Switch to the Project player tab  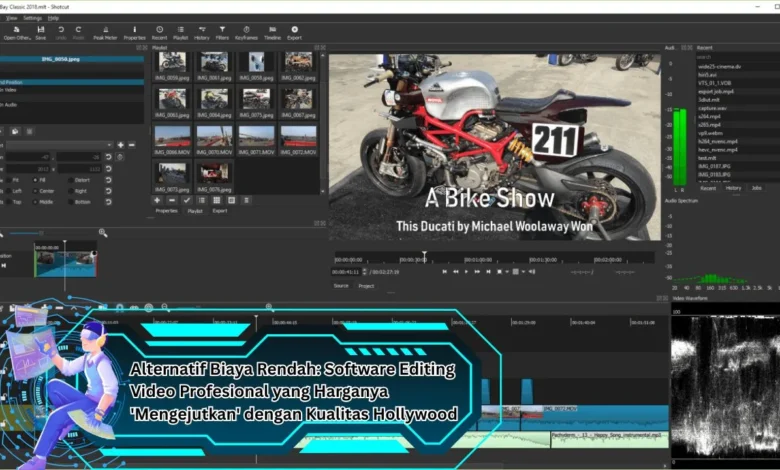click(366, 286)
